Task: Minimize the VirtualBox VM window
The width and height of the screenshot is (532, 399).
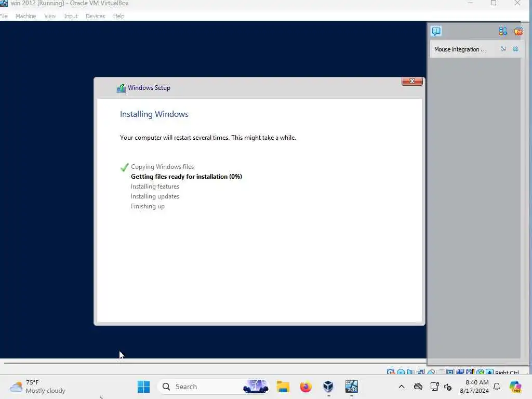Action: coord(470,3)
